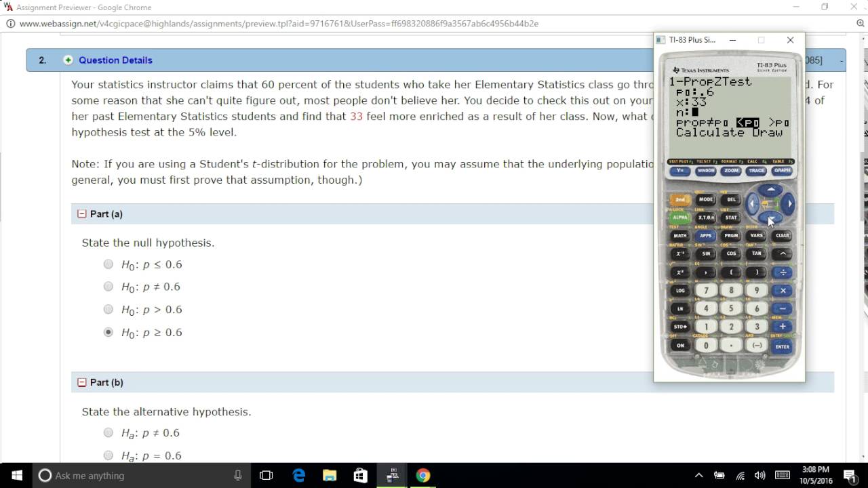Click the green ALPHA calculator key
Viewport: 868px width, 488px height.
(679, 218)
